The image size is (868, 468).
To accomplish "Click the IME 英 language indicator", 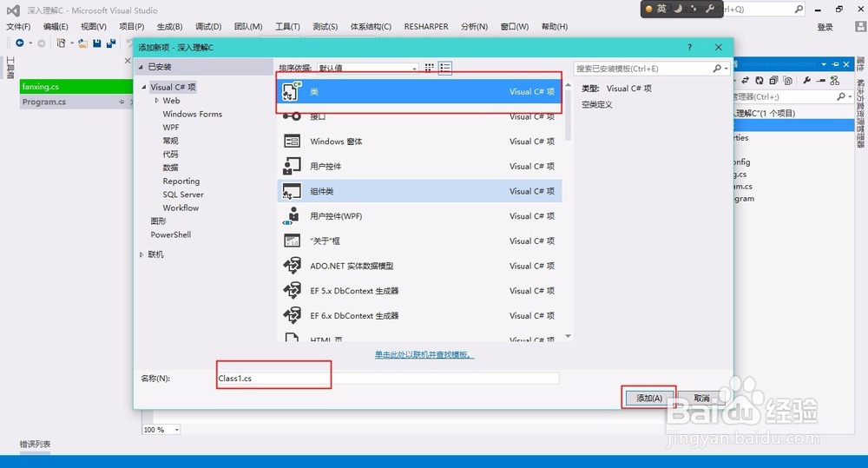I will 661,9.
